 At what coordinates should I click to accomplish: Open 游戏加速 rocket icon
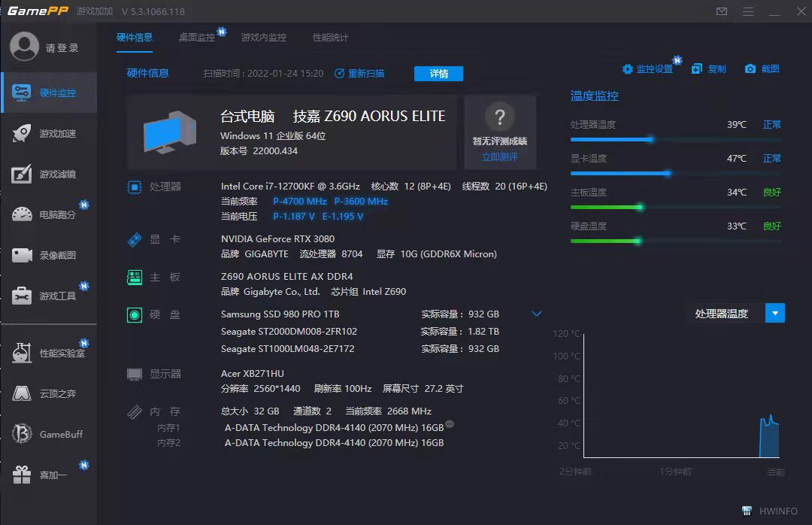pos(22,134)
